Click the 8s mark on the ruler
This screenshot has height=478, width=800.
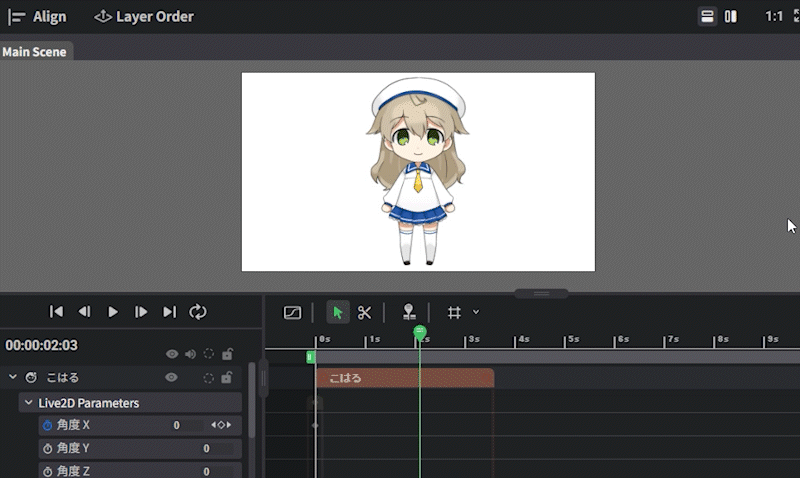click(x=723, y=339)
